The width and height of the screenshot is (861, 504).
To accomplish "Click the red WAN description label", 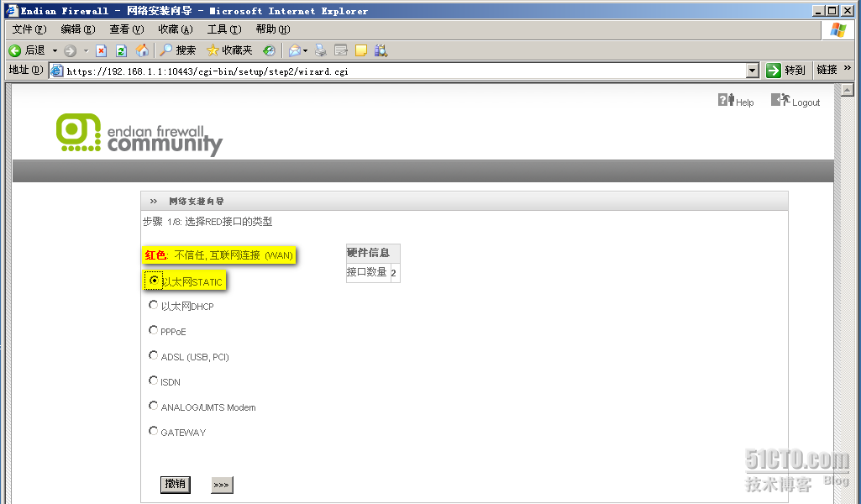I will point(219,255).
